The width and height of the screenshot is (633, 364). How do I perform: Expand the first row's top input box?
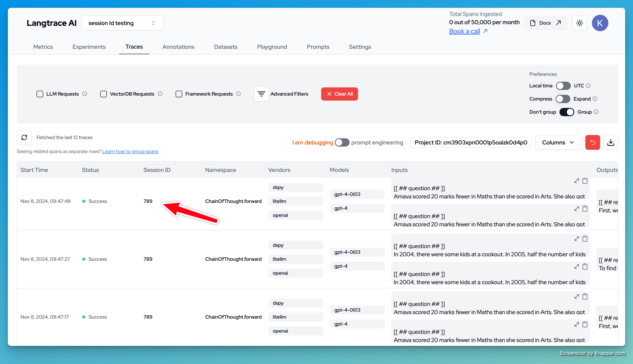[x=577, y=181]
